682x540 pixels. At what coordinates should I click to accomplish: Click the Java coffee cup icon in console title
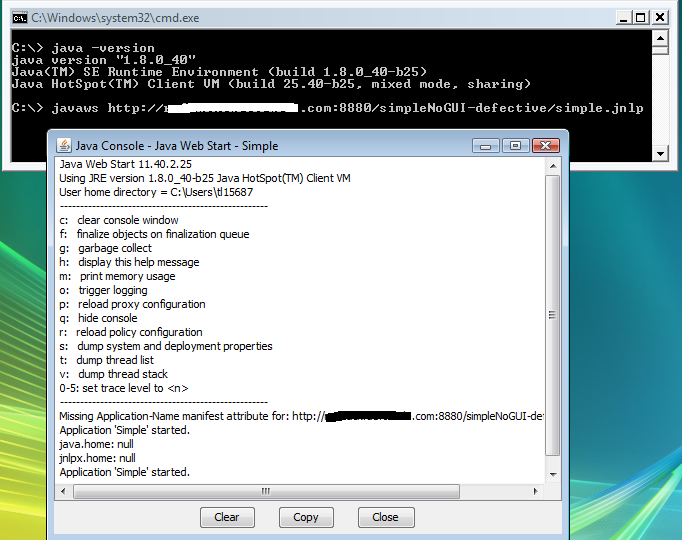pyautogui.click(x=64, y=145)
